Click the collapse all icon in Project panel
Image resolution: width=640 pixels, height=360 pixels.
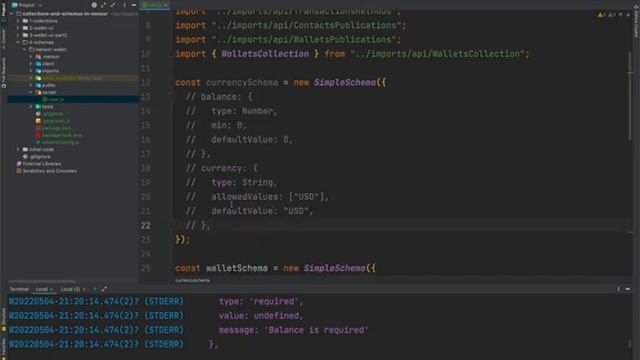113,5
